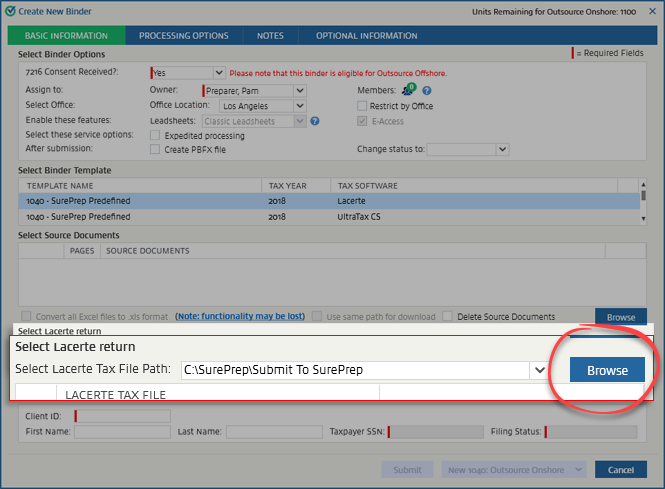This screenshot has width=665, height=489.
Task: Expand the Owner dropdown showing Preparer, Pam
Action: click(x=299, y=91)
